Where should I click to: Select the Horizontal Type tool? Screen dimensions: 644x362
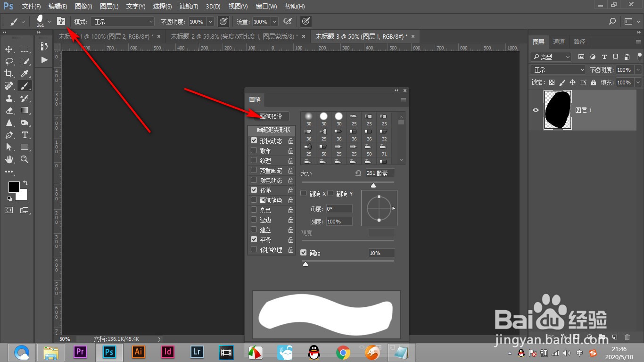point(25,135)
